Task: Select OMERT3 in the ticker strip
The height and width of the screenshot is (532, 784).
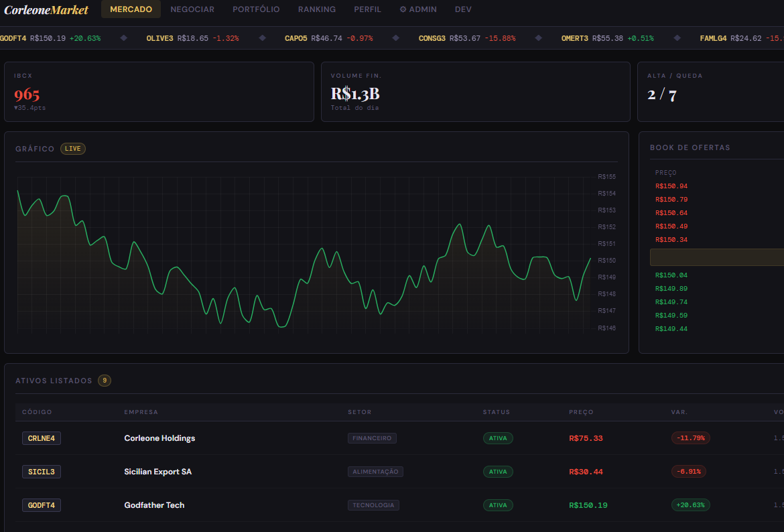Action: point(574,38)
